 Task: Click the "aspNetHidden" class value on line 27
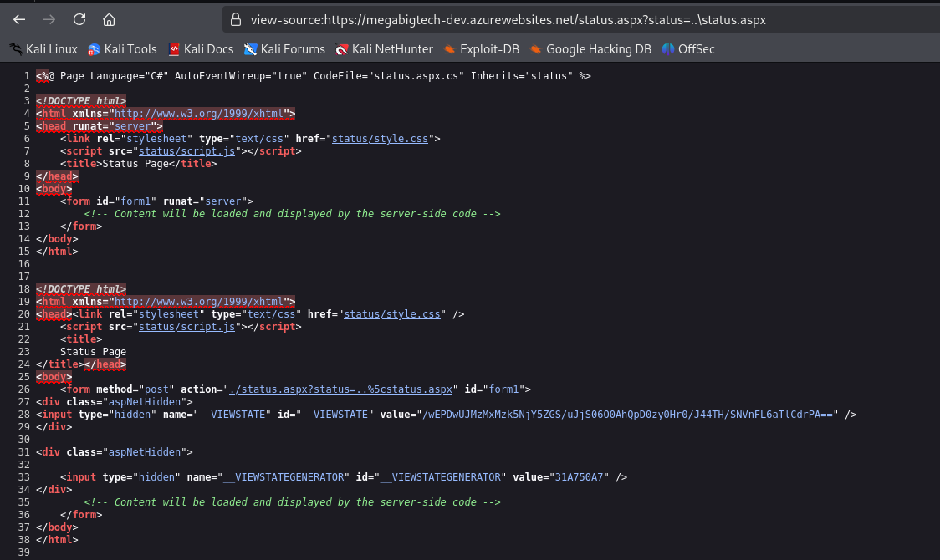point(145,402)
